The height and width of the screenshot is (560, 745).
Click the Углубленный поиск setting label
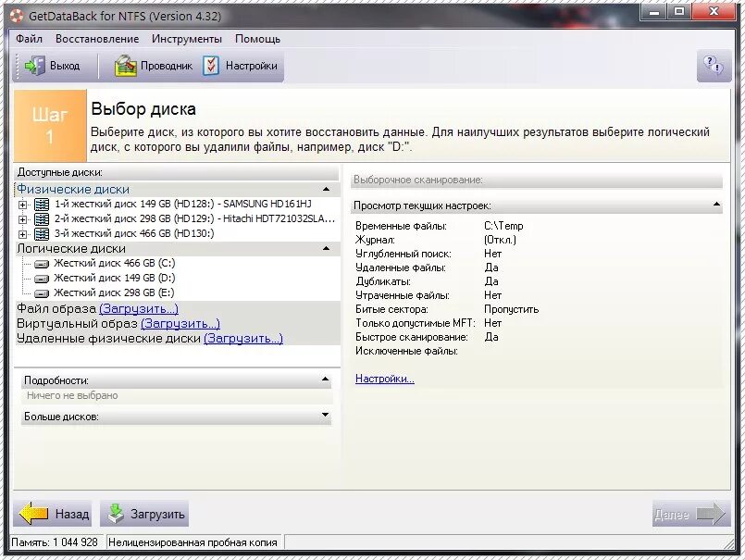404,254
